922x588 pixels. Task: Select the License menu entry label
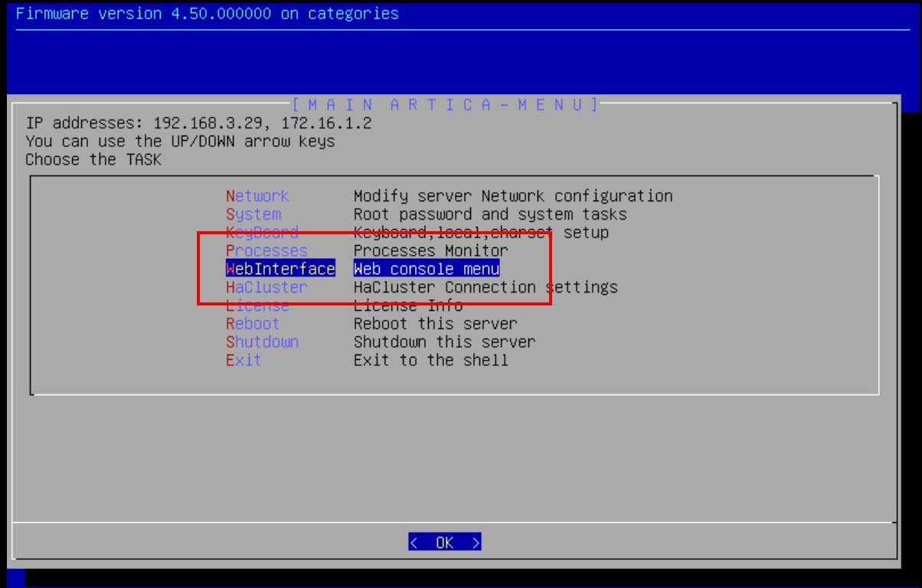pyautogui.click(x=257, y=305)
